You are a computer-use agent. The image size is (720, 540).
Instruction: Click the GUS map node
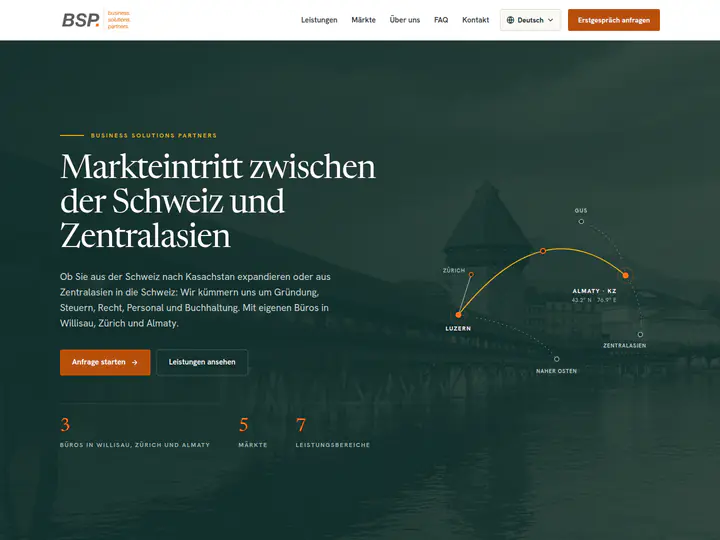pos(581,221)
